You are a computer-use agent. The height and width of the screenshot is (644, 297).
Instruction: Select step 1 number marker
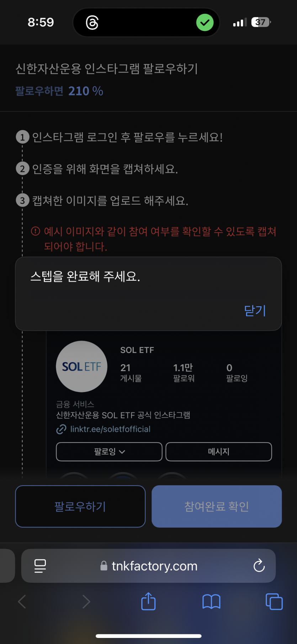pos(22,137)
